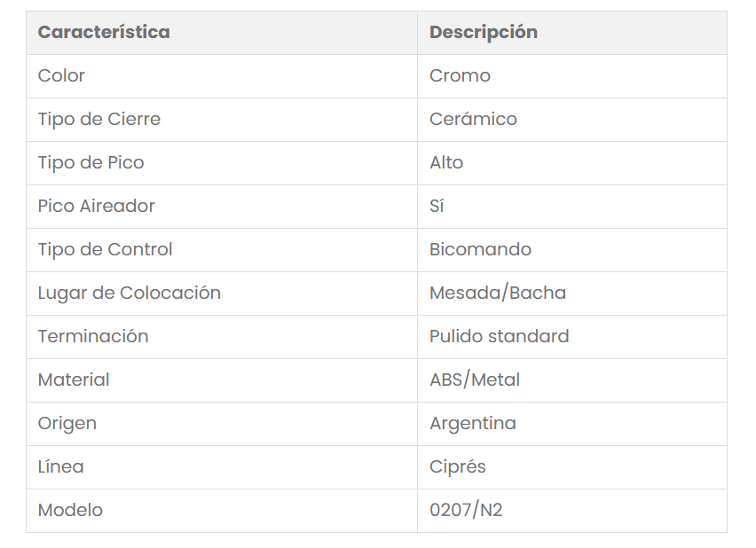Viewport: 756px width, 548px height.
Task: Click the Bicomando description text
Action: 480,249
